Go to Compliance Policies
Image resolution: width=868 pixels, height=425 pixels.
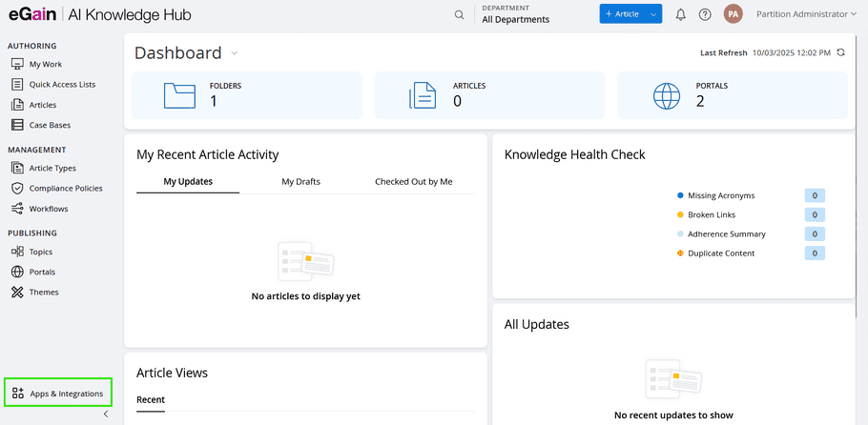click(x=65, y=189)
